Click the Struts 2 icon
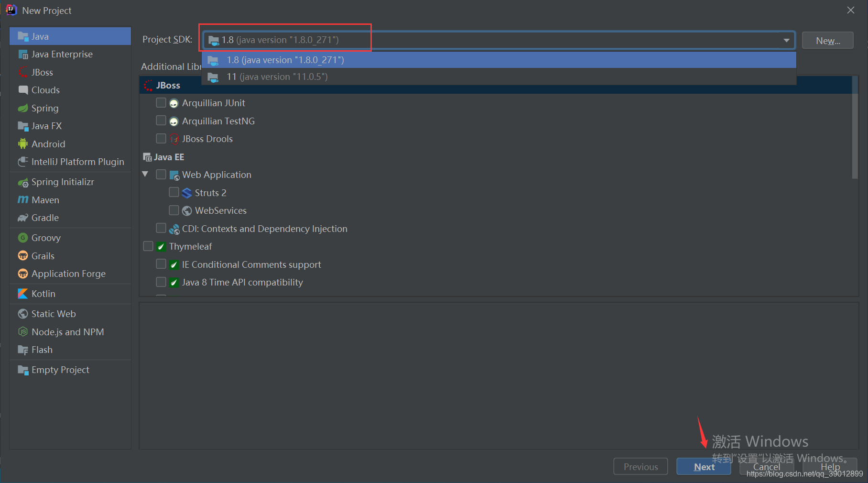The width and height of the screenshot is (868, 483). tap(187, 193)
